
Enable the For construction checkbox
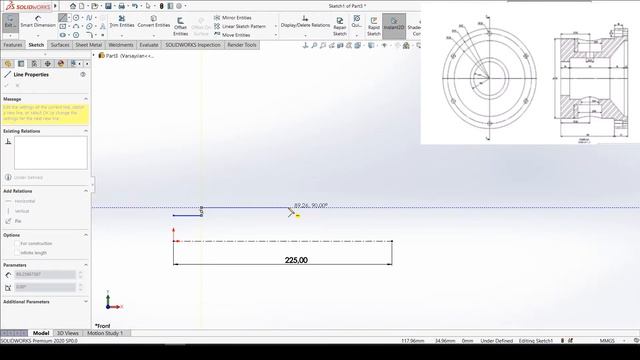[x=17, y=244]
